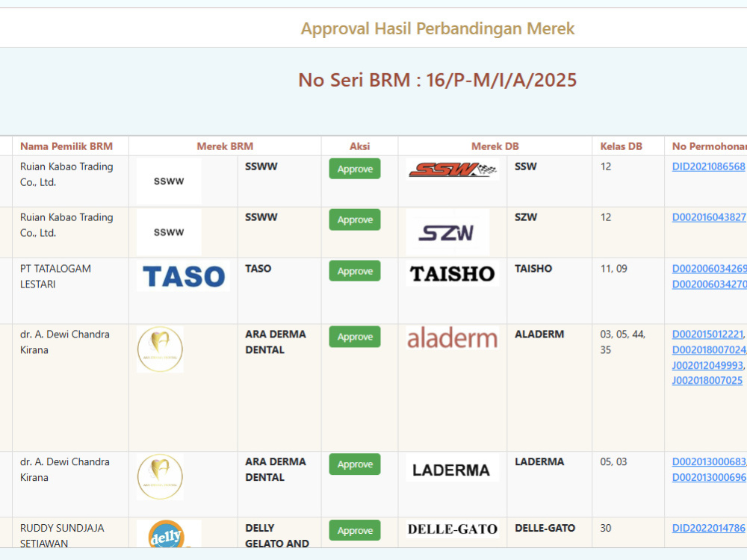Select the ALADERM brand name text
Screen dimensions: 747x560
coord(539,335)
